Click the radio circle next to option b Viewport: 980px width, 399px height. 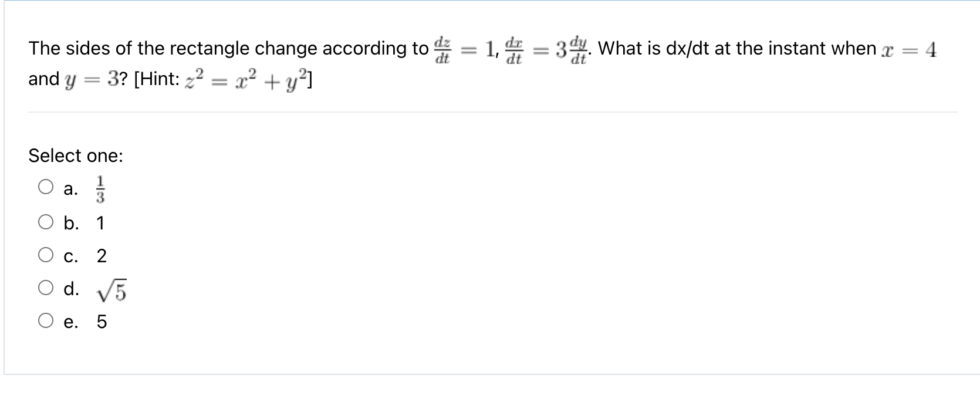tap(47, 222)
